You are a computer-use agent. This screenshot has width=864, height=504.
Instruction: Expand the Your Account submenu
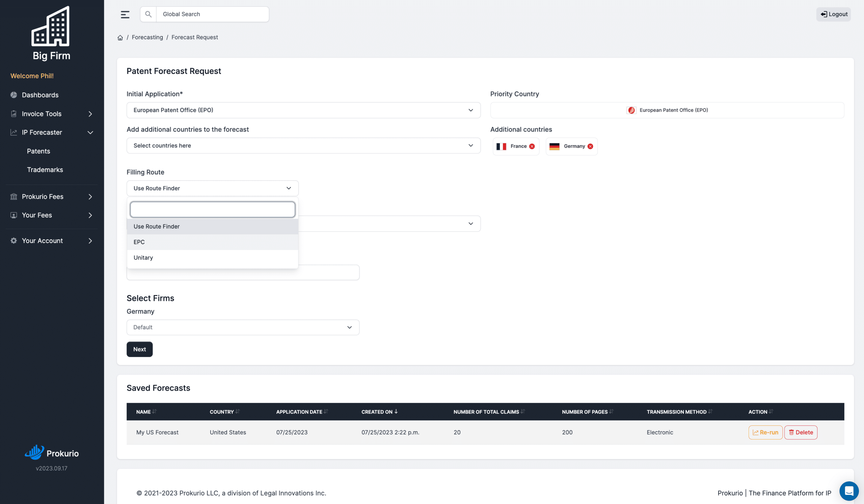pyautogui.click(x=90, y=241)
